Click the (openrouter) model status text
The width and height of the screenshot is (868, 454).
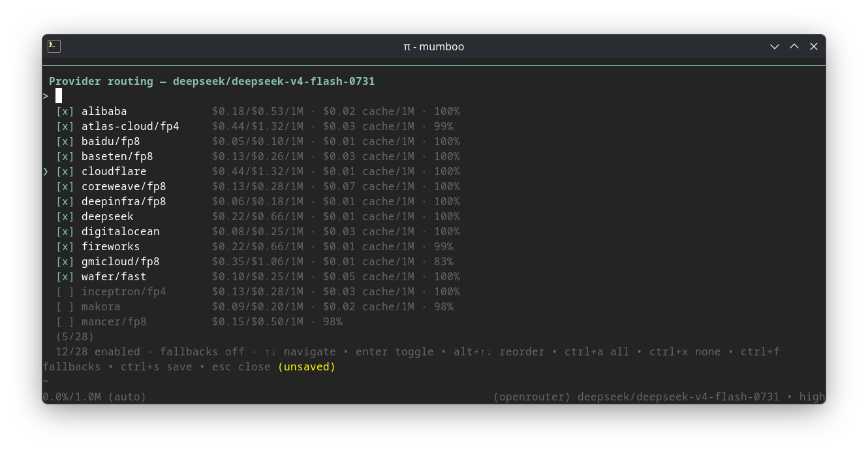(x=659, y=397)
